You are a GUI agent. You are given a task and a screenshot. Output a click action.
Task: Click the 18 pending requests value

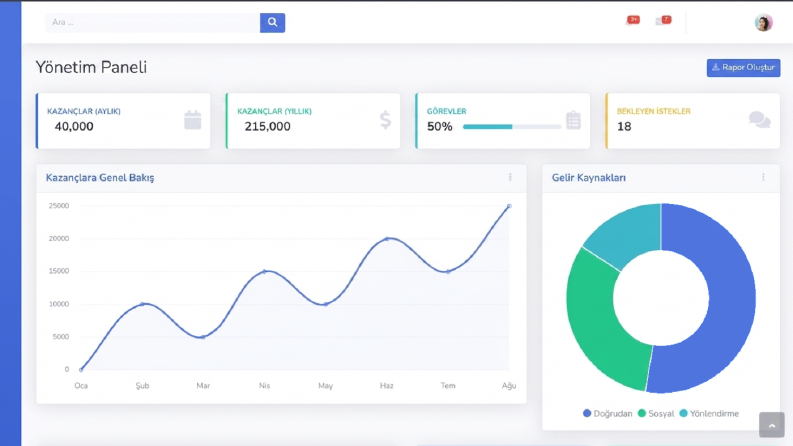pos(624,126)
